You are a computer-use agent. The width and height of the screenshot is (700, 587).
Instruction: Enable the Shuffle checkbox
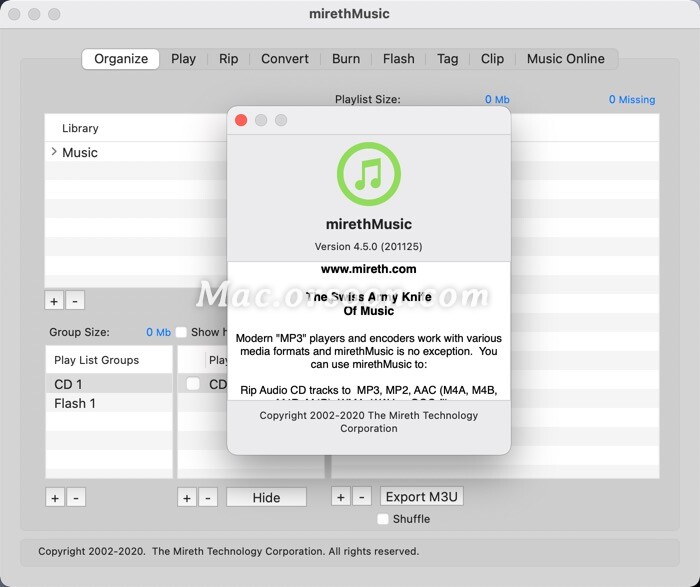coord(383,519)
